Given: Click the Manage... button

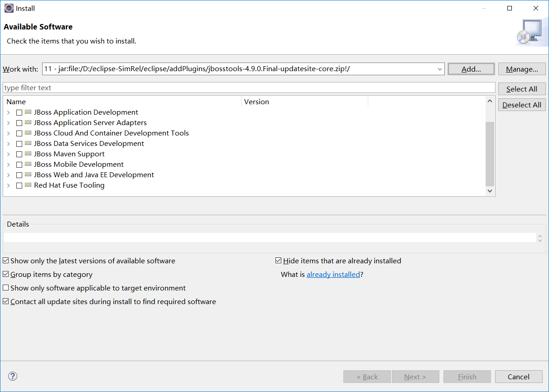Looking at the screenshot, I should [522, 69].
